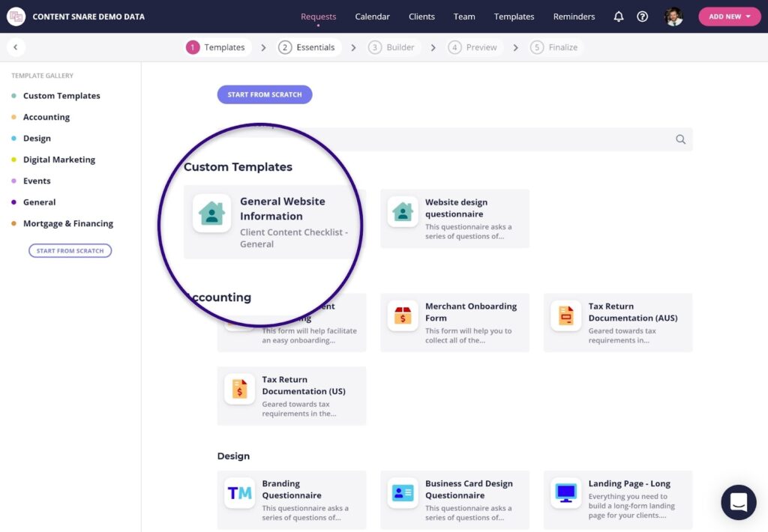Open Tax Return Documentation (US) template
The width and height of the screenshot is (768, 532).
(292, 396)
